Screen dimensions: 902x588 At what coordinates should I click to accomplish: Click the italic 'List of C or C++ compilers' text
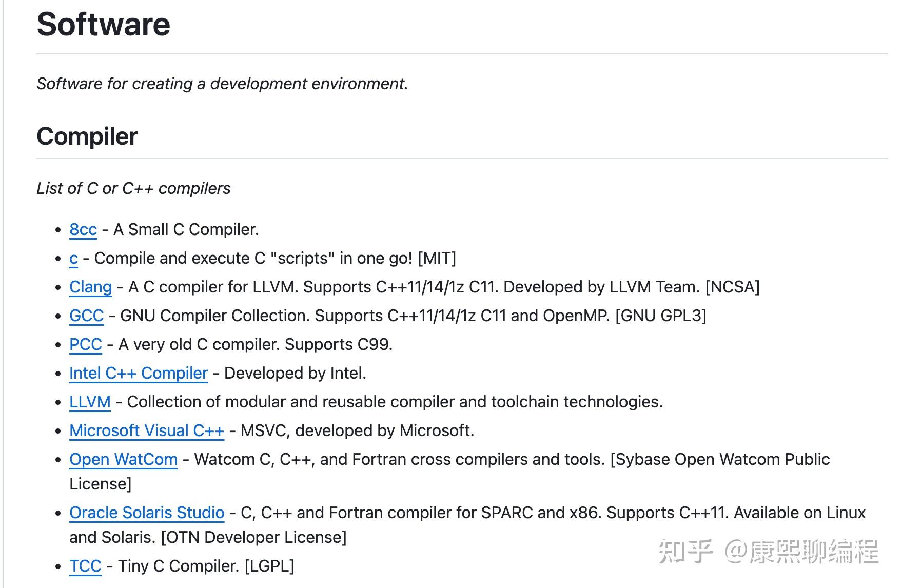pyautogui.click(x=133, y=188)
